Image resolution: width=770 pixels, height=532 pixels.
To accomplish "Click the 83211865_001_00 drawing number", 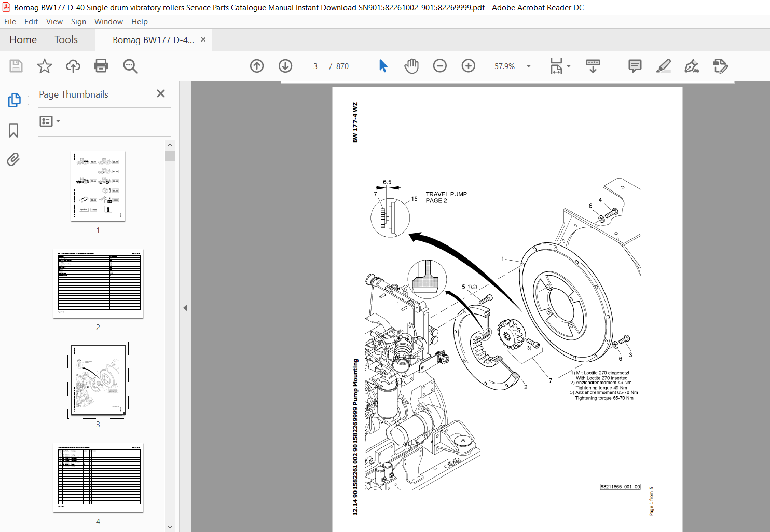I will [620, 487].
